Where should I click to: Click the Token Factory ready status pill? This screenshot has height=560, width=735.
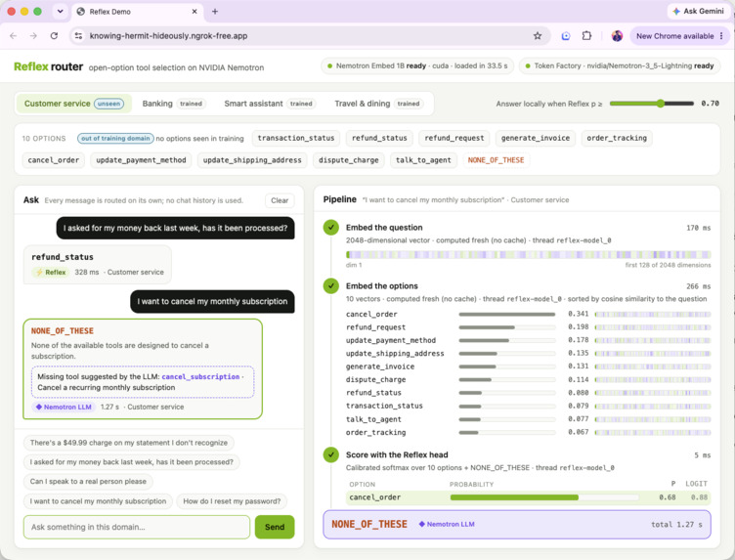[x=620, y=66]
